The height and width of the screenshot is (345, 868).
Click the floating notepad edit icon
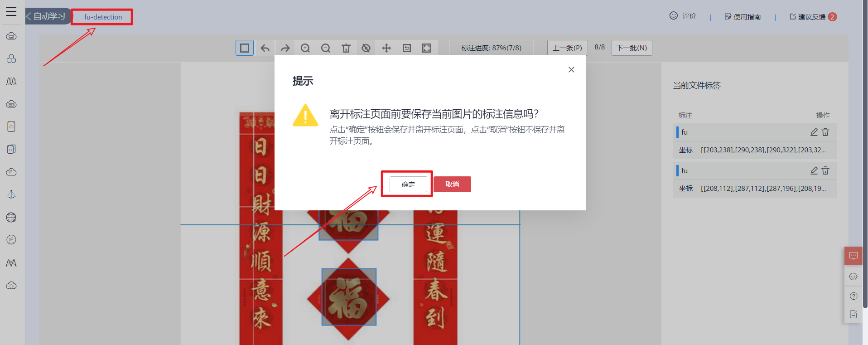coord(854,314)
